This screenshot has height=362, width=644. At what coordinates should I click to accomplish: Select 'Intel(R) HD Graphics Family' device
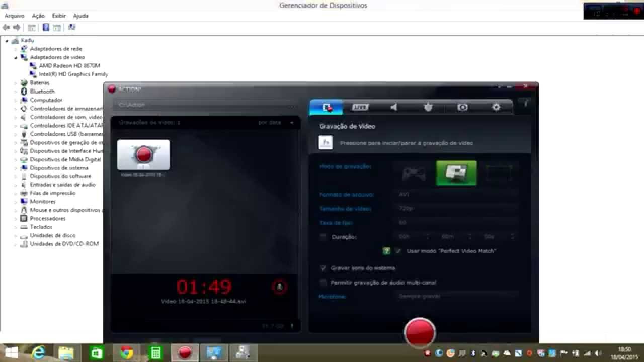(x=73, y=74)
